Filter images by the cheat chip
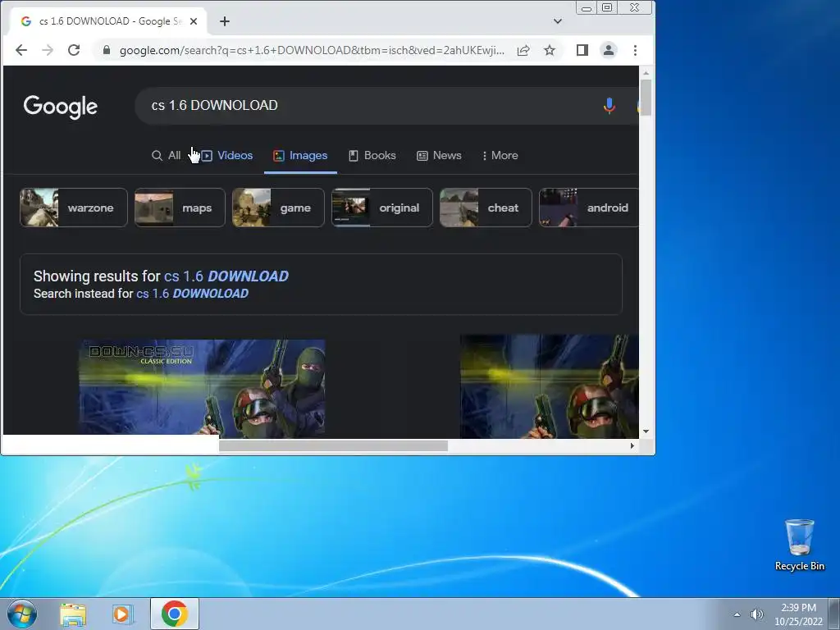Screen dimensions: 840x630 [x=486, y=208]
